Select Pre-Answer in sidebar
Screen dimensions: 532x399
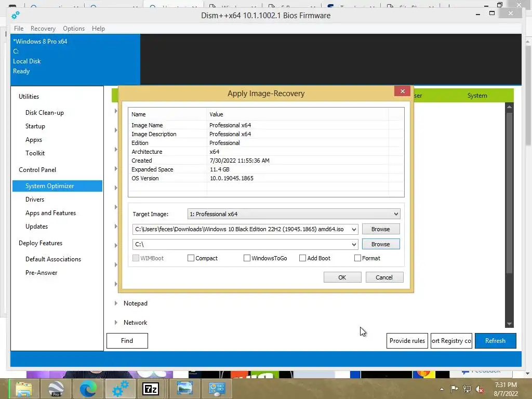tap(42, 273)
